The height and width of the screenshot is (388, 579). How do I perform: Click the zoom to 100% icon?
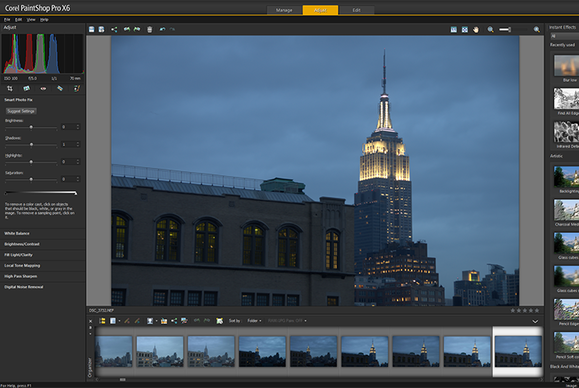(x=454, y=30)
